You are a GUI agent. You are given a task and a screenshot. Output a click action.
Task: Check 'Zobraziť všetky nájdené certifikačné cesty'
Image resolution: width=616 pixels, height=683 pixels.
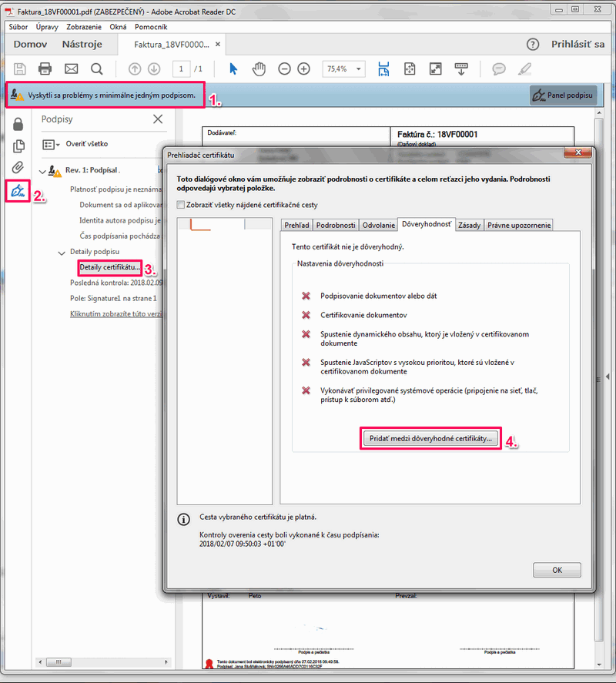(x=181, y=205)
